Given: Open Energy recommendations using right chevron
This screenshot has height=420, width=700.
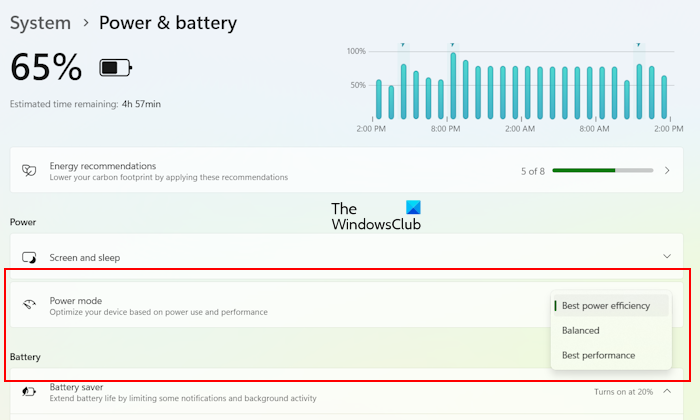Looking at the screenshot, I should (x=667, y=171).
